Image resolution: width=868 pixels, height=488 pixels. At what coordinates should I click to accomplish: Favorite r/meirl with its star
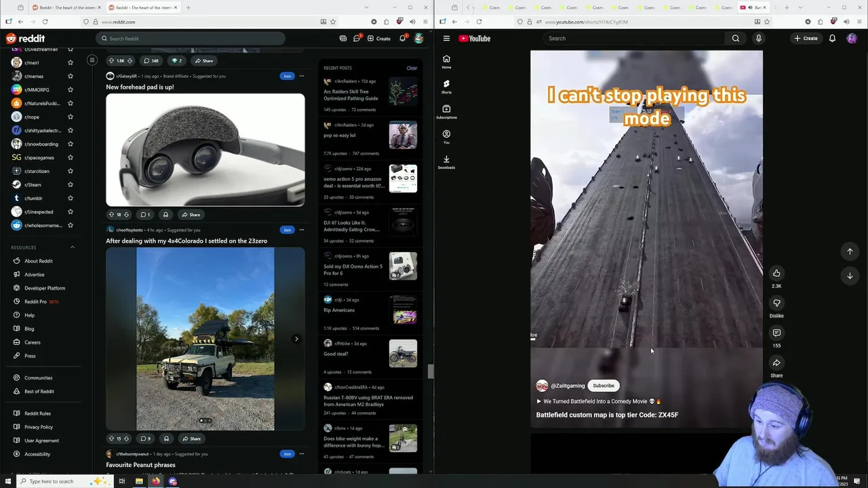tap(70, 62)
